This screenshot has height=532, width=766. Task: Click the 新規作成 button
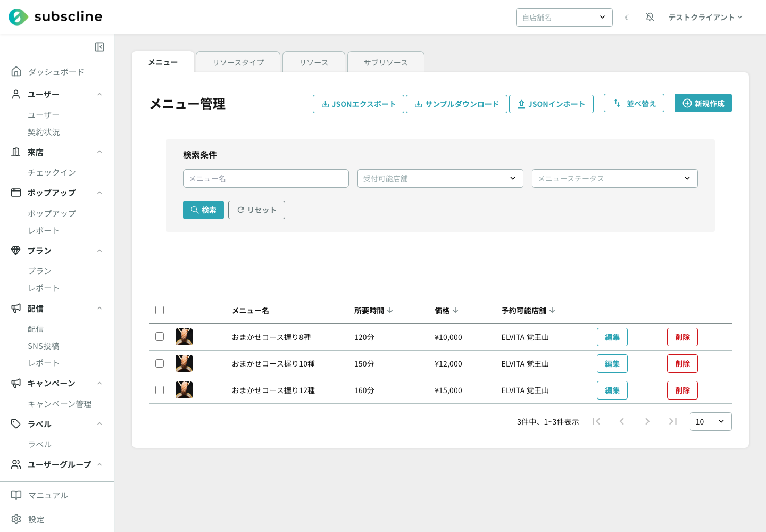coord(703,103)
